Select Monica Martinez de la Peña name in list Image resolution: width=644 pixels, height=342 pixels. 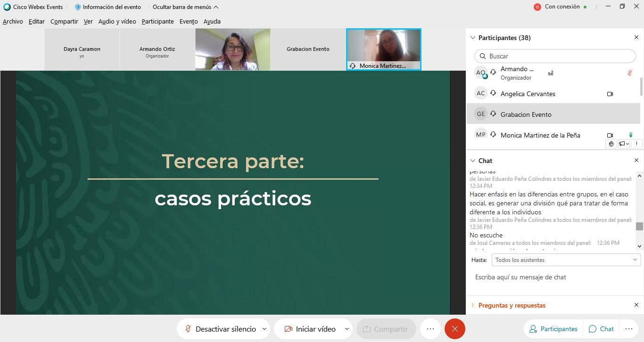[540, 135]
